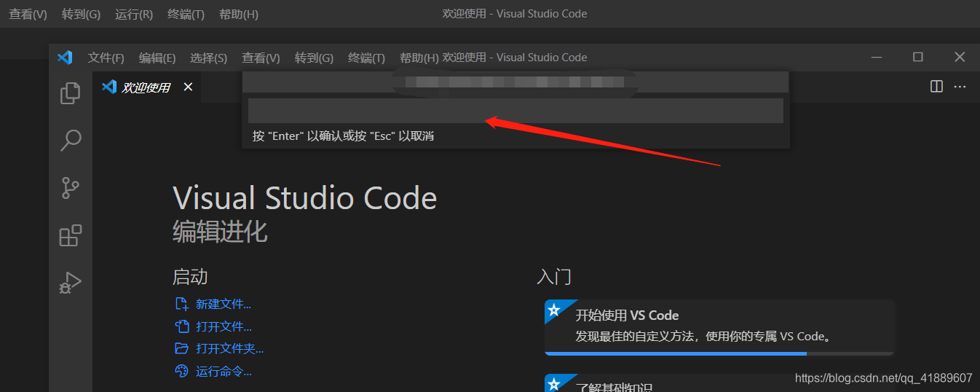Open the Explorer view in the activity bar
This screenshot has height=392, width=980.
71,93
